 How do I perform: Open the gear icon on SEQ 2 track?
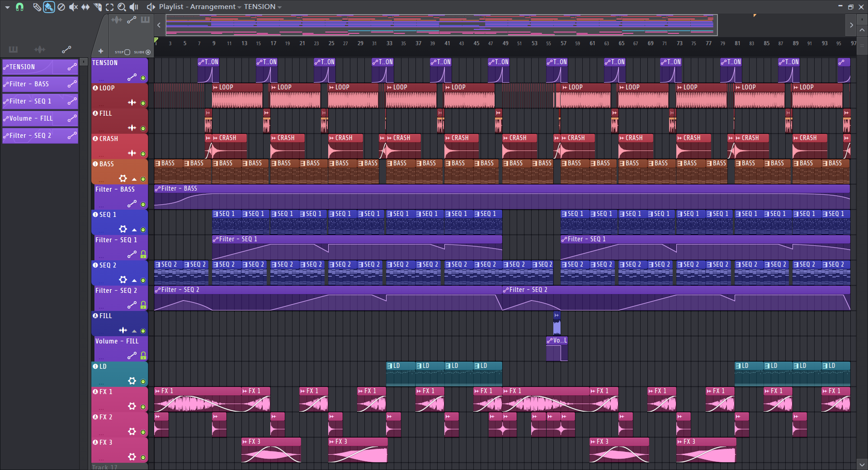(123, 280)
